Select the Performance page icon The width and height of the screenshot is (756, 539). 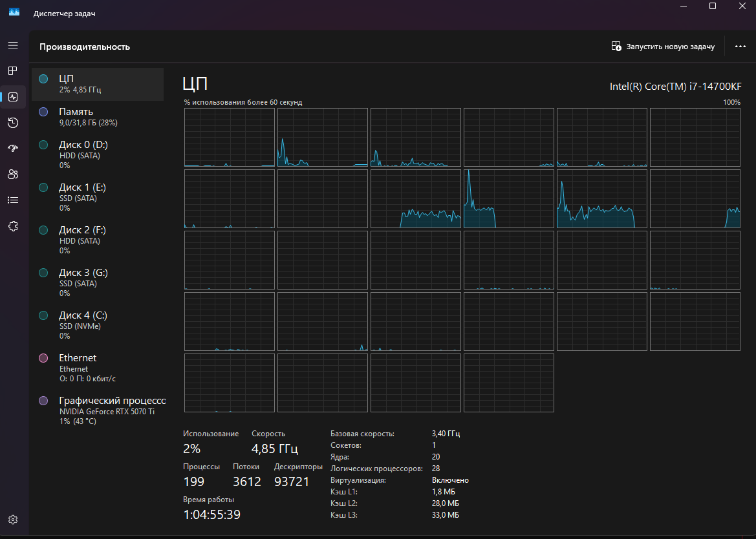point(13,97)
